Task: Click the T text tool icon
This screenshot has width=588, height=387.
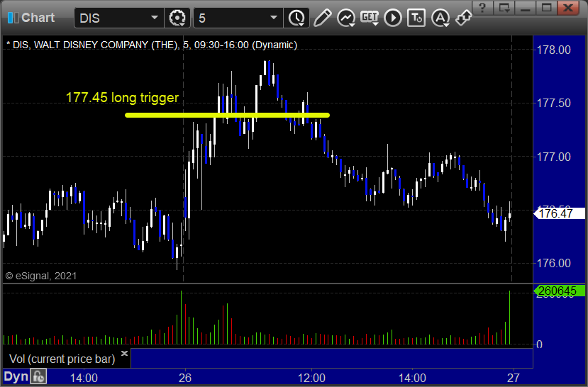Action: coord(416,18)
